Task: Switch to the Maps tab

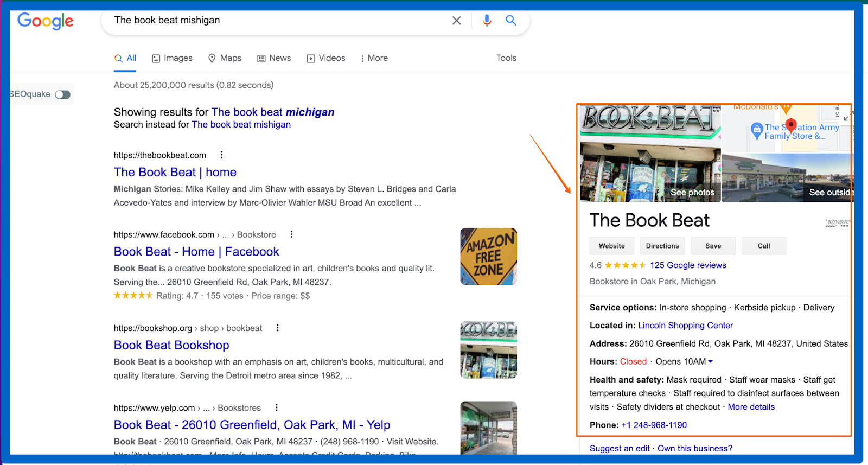Action: pos(225,58)
